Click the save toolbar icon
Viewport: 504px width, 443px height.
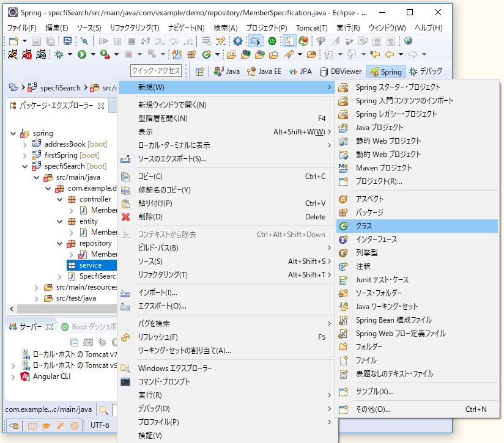pyautogui.click(x=36, y=41)
